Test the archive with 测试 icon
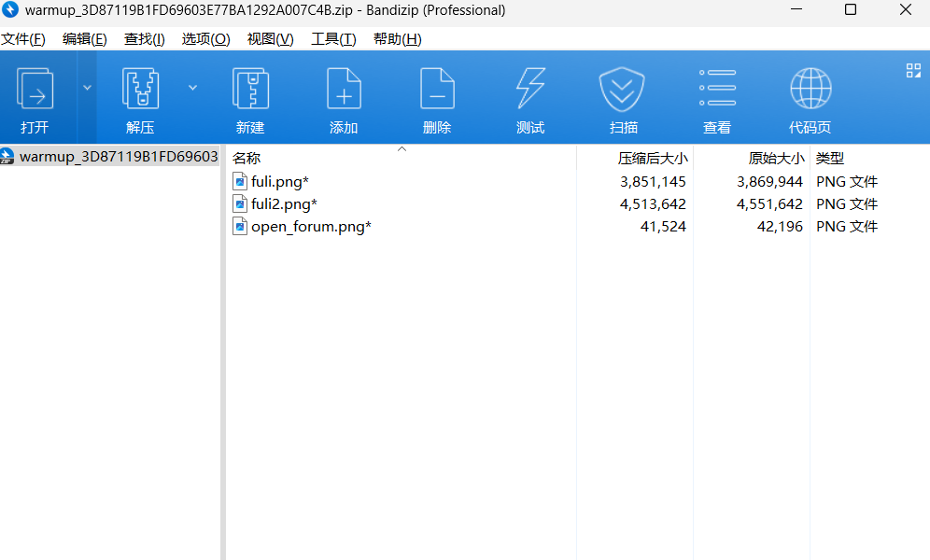 click(x=529, y=97)
